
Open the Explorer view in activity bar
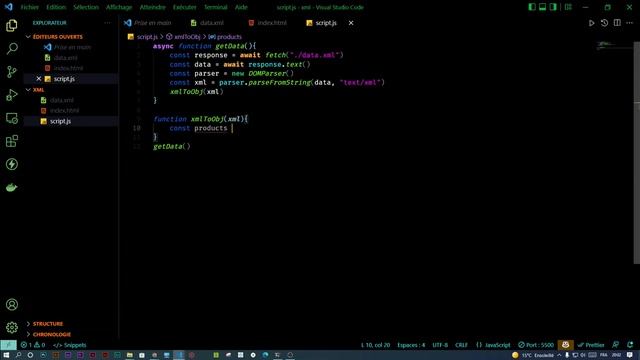(x=12, y=26)
